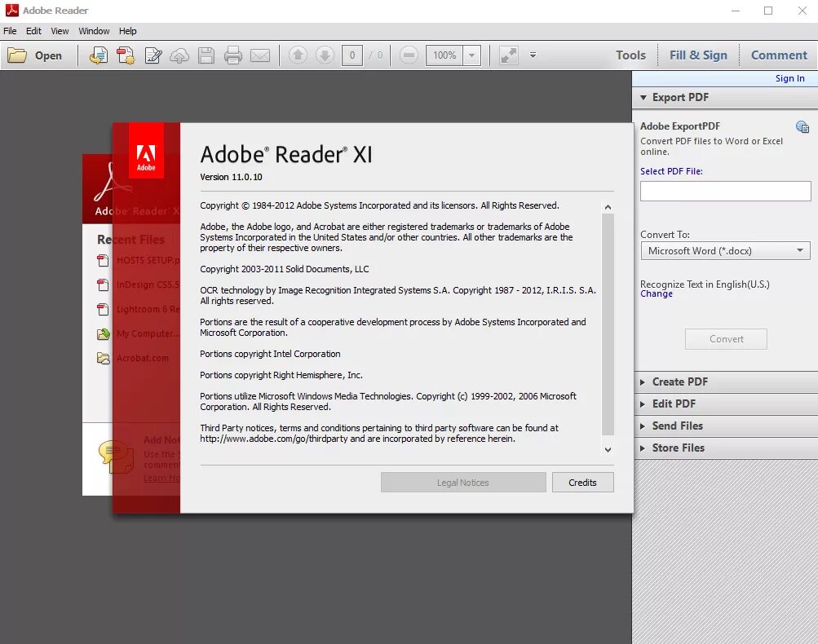Click the My Computer... entry text
The height and width of the screenshot is (644, 818).
(148, 333)
